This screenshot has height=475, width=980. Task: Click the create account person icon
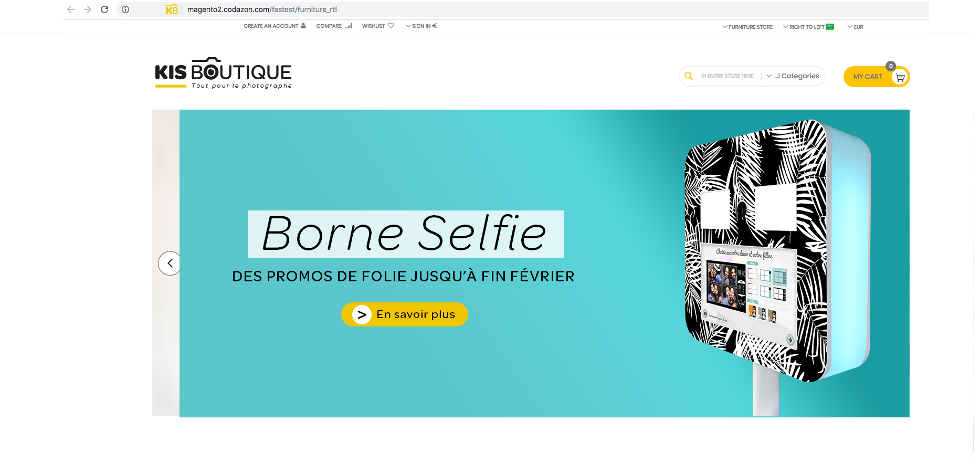(303, 26)
